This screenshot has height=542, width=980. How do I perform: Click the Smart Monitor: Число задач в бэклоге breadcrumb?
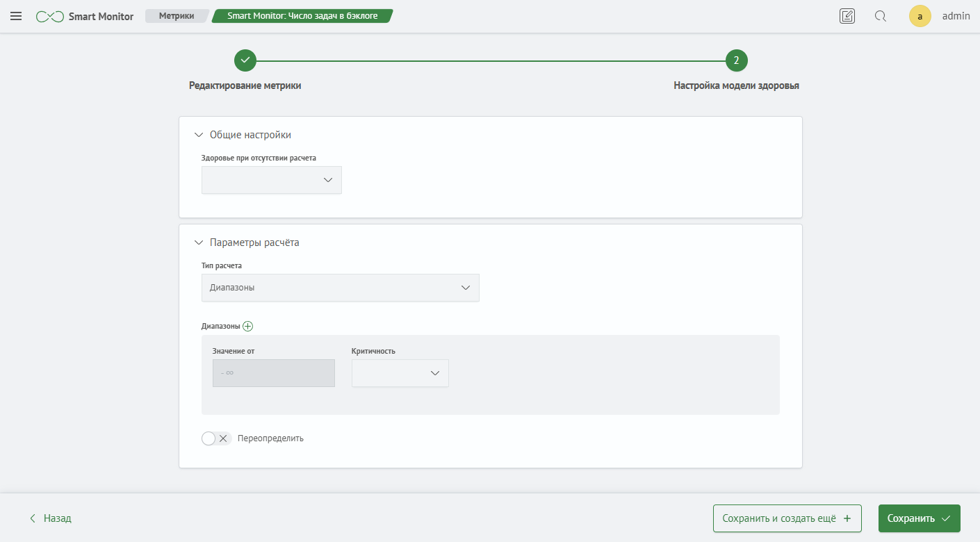302,16
